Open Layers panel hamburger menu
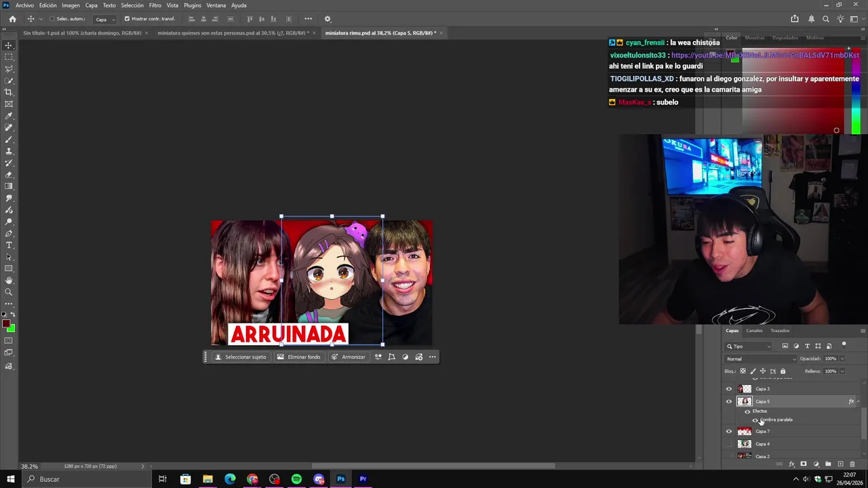 [863, 331]
